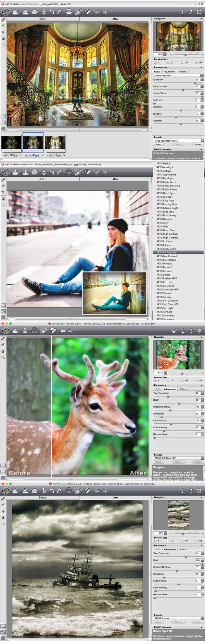
Task: Open the 30.3% zoom level dropdown
Action: click(165, 373)
